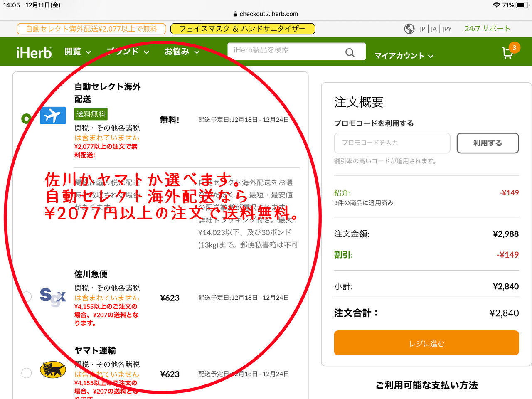The height and width of the screenshot is (399, 532).
Task: Click the 割引: label
Action: 343,255
